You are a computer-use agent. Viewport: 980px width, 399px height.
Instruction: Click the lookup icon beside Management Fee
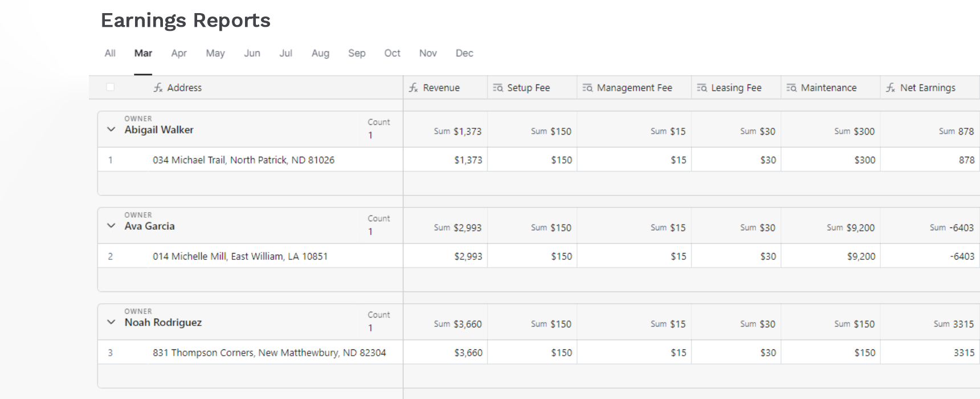pos(587,88)
